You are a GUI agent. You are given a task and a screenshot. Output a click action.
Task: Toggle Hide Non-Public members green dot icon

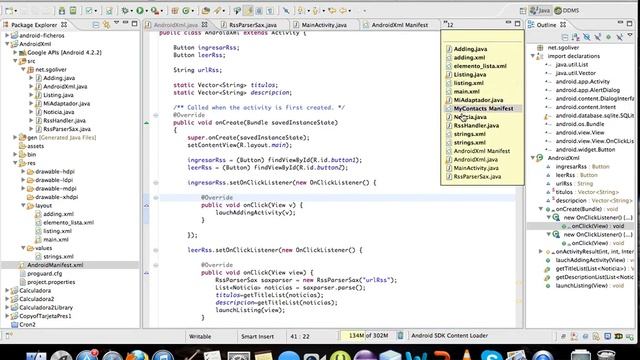(x=609, y=37)
